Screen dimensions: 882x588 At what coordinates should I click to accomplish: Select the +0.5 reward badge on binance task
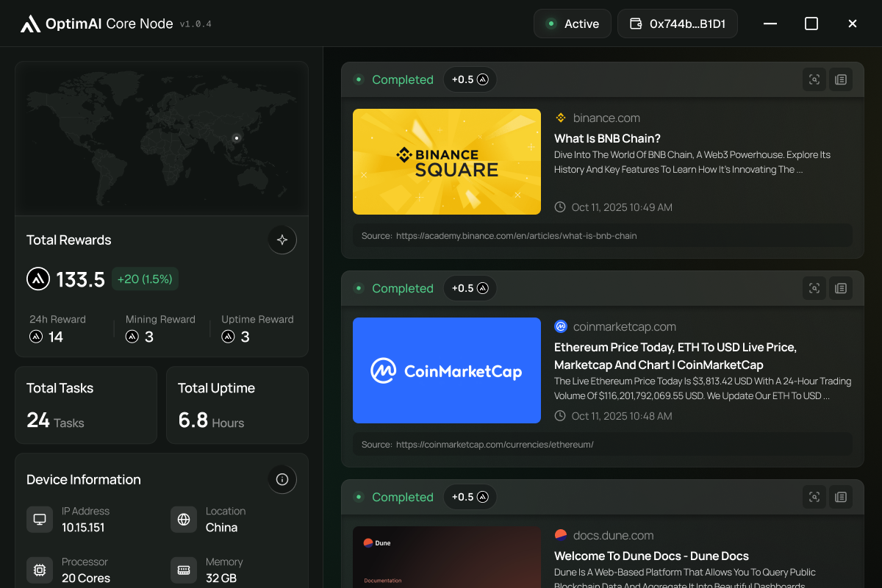point(470,79)
